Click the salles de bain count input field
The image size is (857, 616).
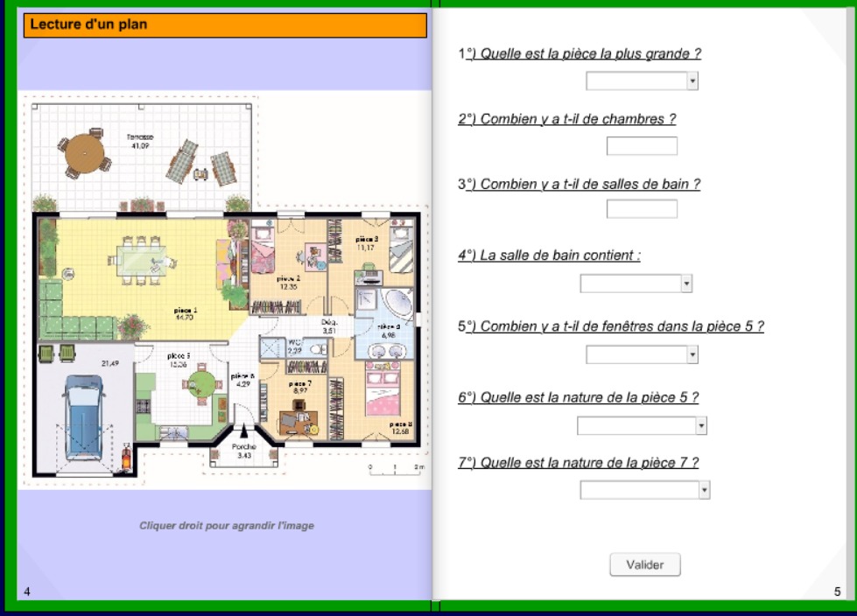tap(642, 208)
